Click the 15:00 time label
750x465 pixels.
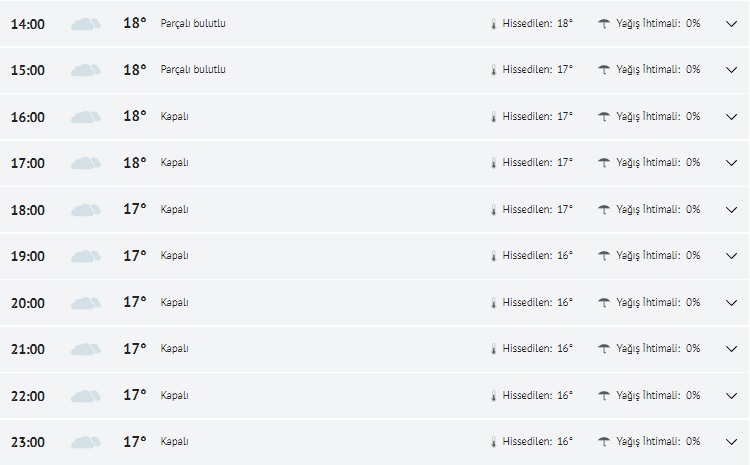[28, 71]
